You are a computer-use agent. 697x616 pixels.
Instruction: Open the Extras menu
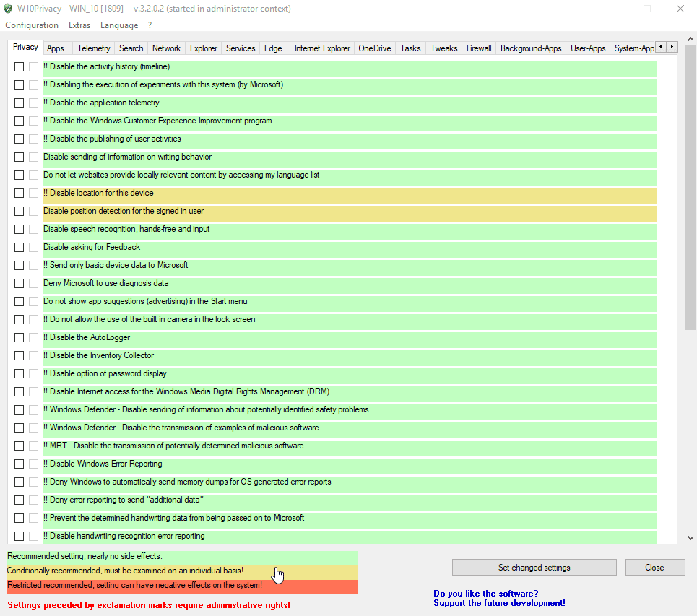pyautogui.click(x=79, y=25)
